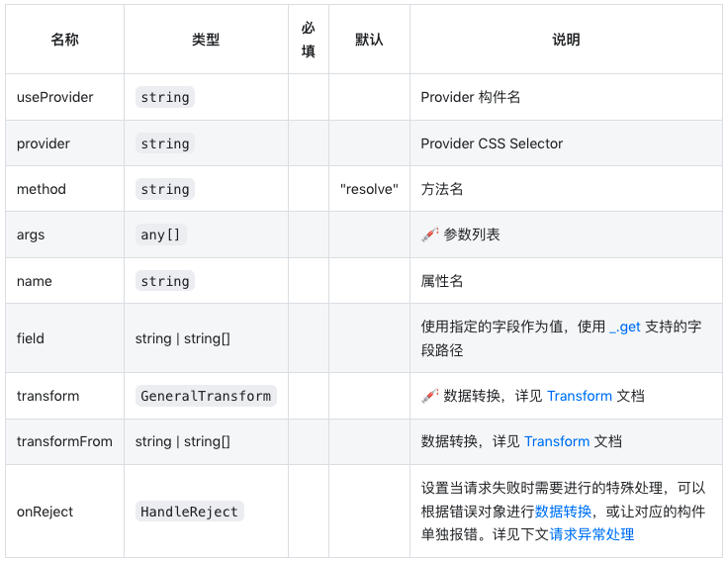Open the _.get link
Screen dimensions: 728x562
(625, 327)
